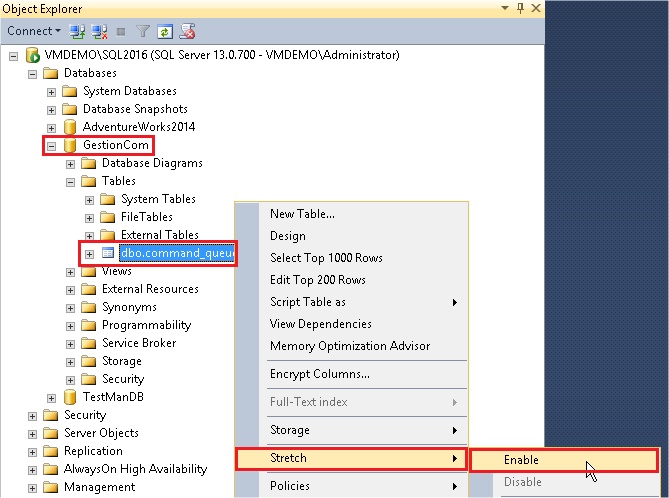The width and height of the screenshot is (669, 498).
Task: Click the Refresh icon in toolbar
Action: point(165,32)
